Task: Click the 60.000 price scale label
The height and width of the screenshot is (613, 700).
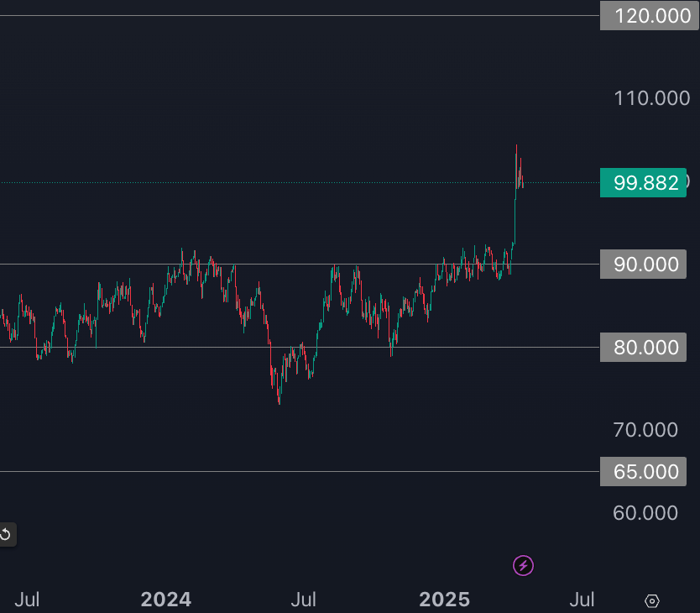Action: [645, 512]
